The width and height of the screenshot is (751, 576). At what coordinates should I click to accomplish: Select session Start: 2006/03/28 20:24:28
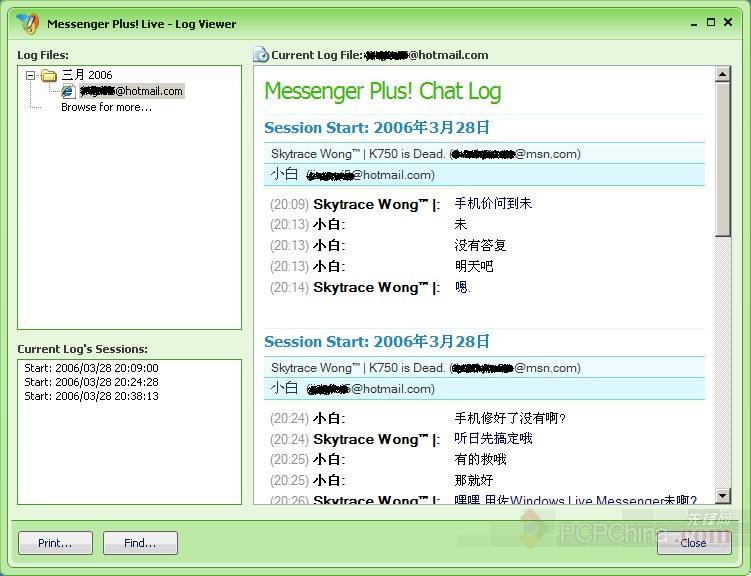(x=91, y=382)
